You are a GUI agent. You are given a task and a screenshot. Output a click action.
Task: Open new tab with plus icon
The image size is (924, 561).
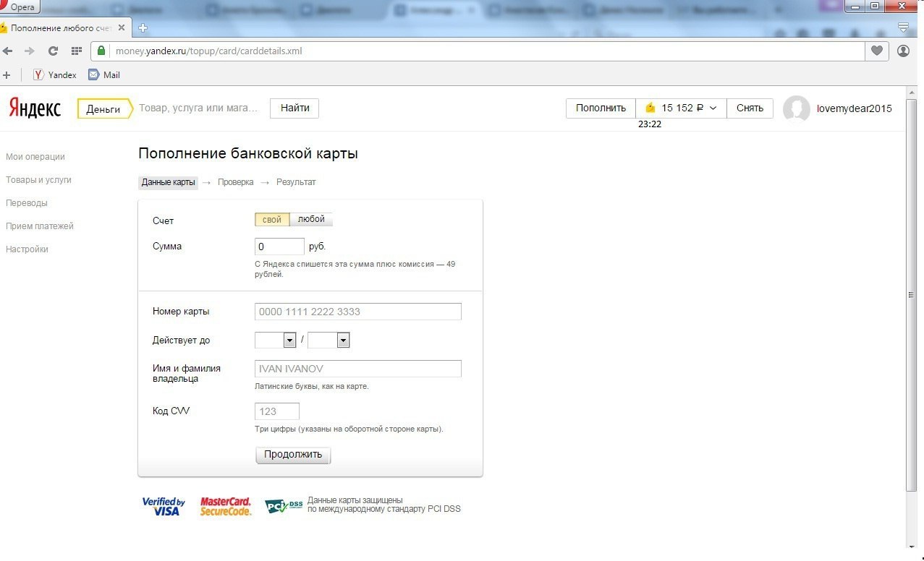pyautogui.click(x=143, y=28)
